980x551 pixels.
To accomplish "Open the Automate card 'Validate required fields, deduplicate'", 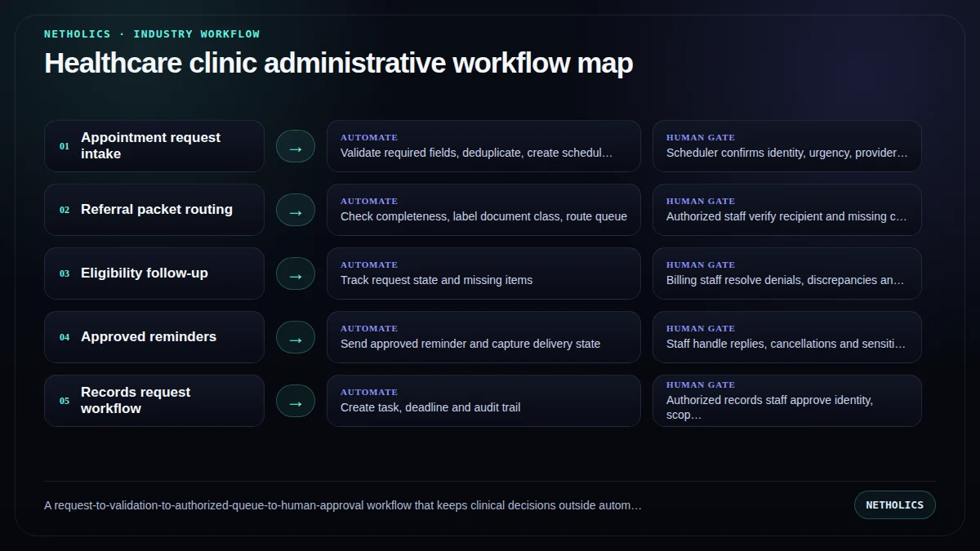I will [x=483, y=146].
